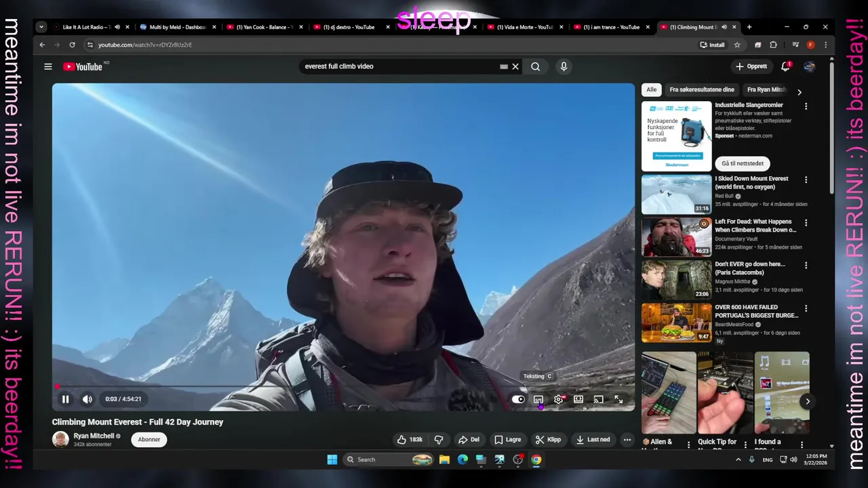
Task: Open options for OVER 600 HAVE FAILED video
Action: point(806,308)
